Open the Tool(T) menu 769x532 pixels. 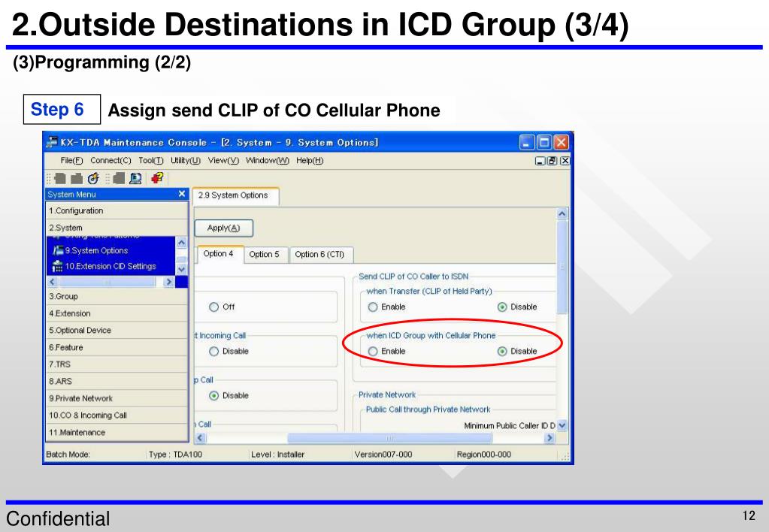(x=151, y=160)
